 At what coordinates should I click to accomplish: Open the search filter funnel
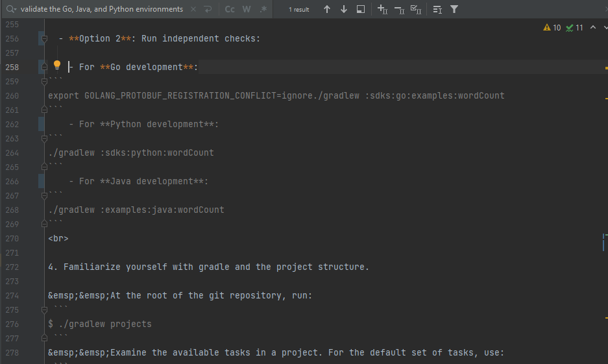(454, 9)
